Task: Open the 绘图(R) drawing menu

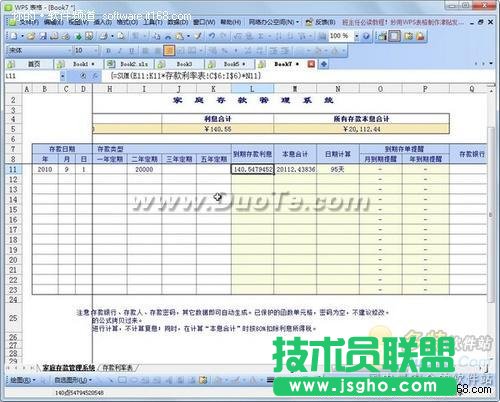Action: tap(23, 380)
